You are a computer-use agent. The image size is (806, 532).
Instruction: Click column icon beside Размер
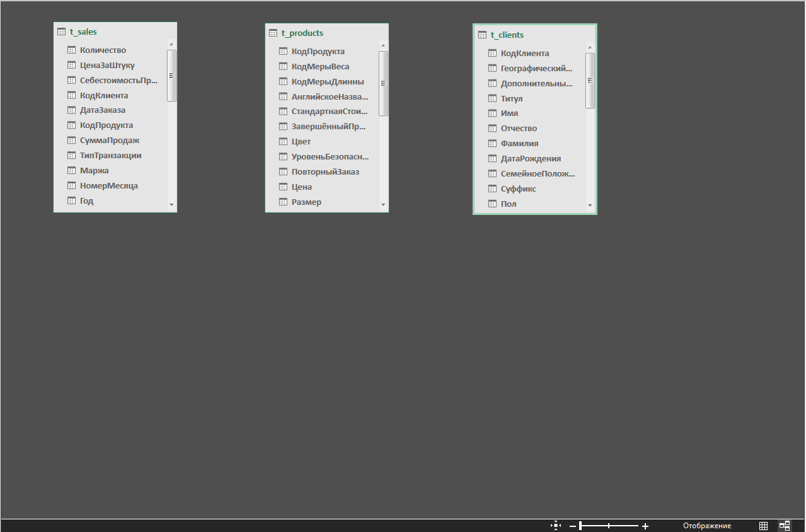coord(283,202)
